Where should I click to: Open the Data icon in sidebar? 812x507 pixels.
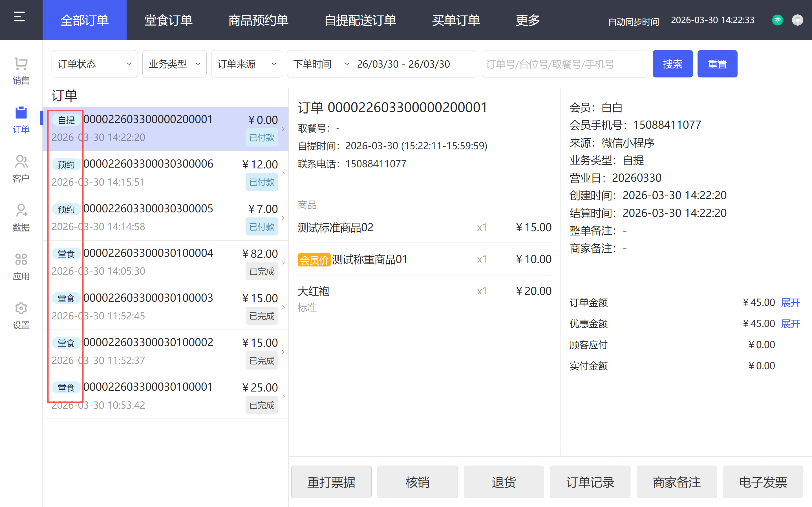coord(21,211)
